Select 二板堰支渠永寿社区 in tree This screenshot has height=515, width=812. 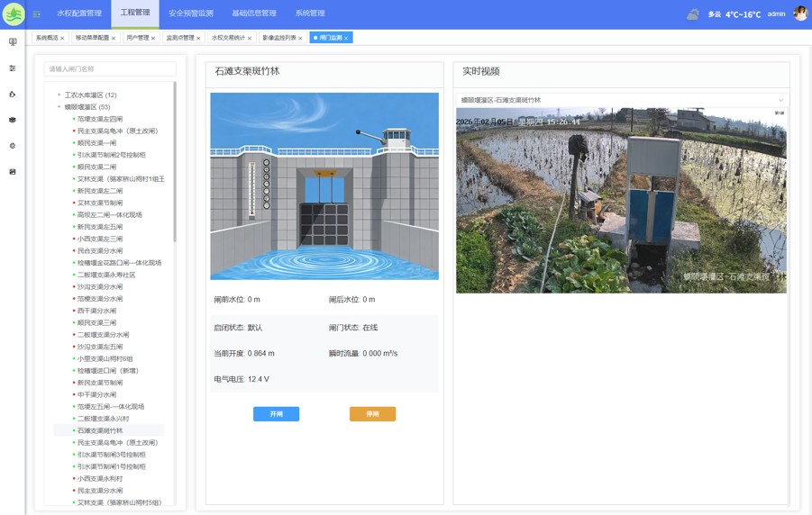coord(106,275)
